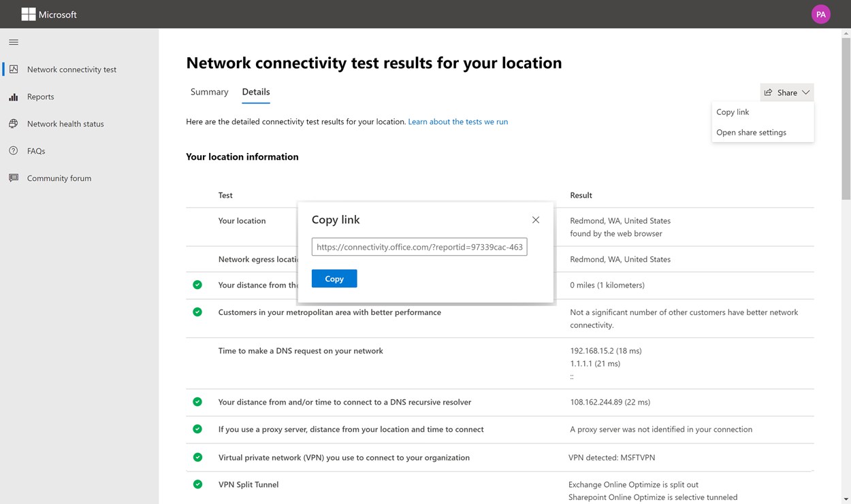Click the Microsoft logo in header

tap(29, 14)
